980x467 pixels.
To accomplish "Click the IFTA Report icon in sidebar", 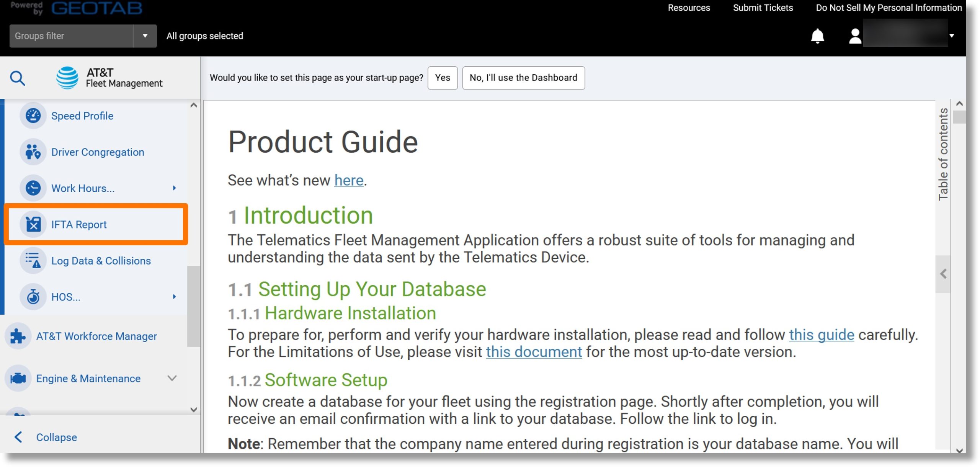I will click(33, 224).
